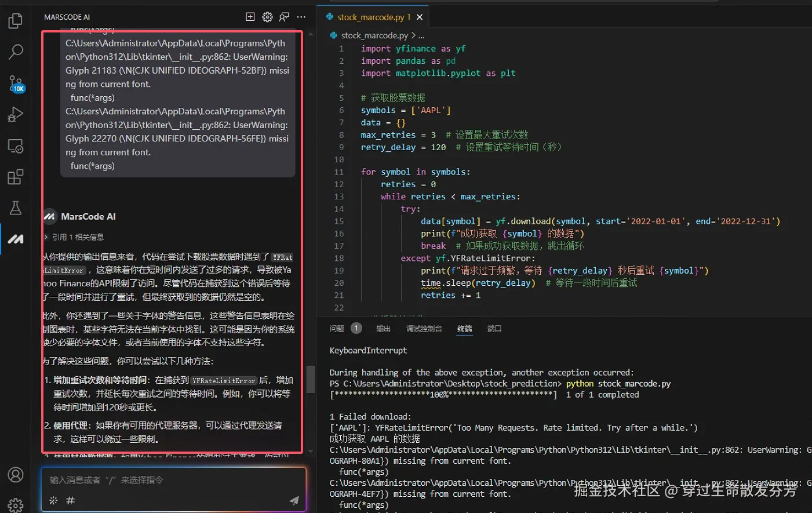Open the MarsCode feedback icon
Screen dimensions: 812x513
[284, 17]
